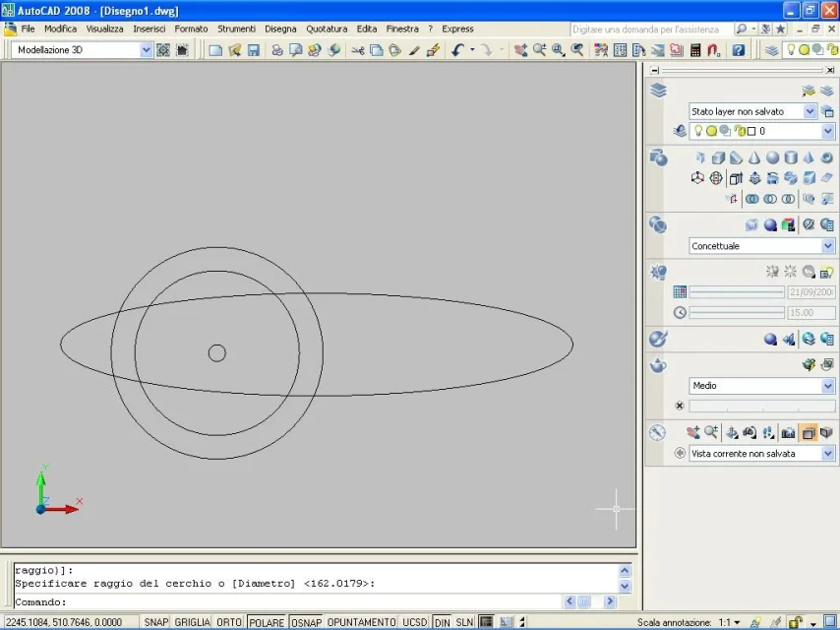Open the Disegna menu
The height and width of the screenshot is (630, 840).
tap(280, 29)
